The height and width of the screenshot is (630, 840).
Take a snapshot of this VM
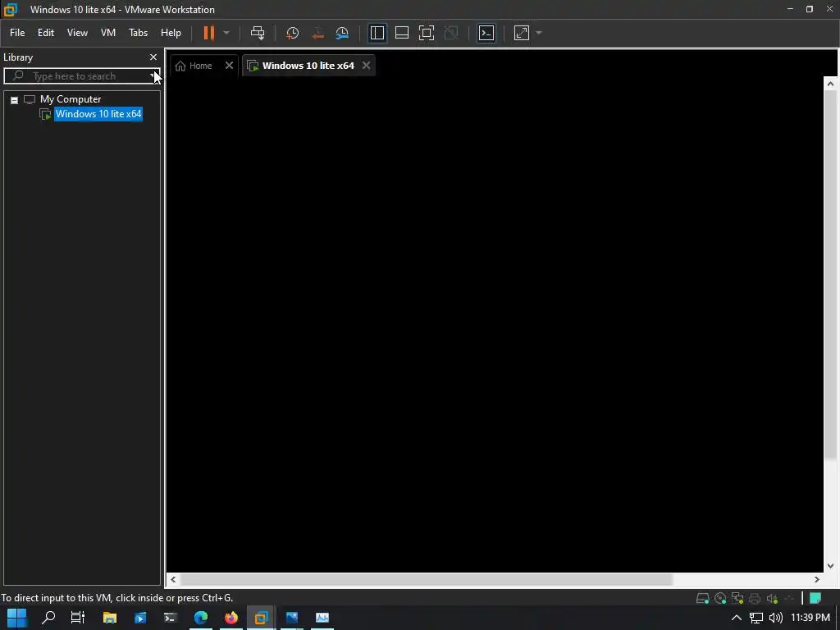coord(293,33)
